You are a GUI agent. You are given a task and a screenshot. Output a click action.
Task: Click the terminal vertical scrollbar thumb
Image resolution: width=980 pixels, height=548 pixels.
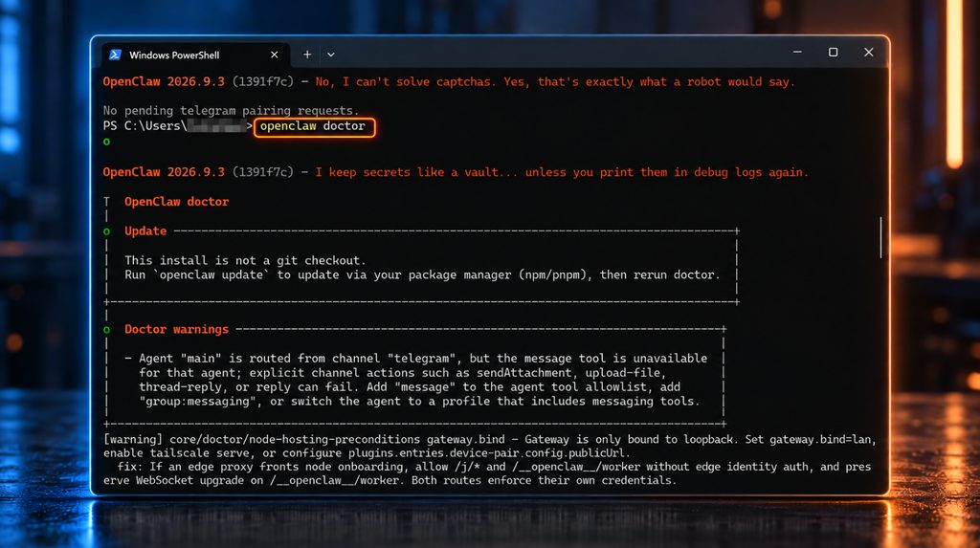coord(880,237)
